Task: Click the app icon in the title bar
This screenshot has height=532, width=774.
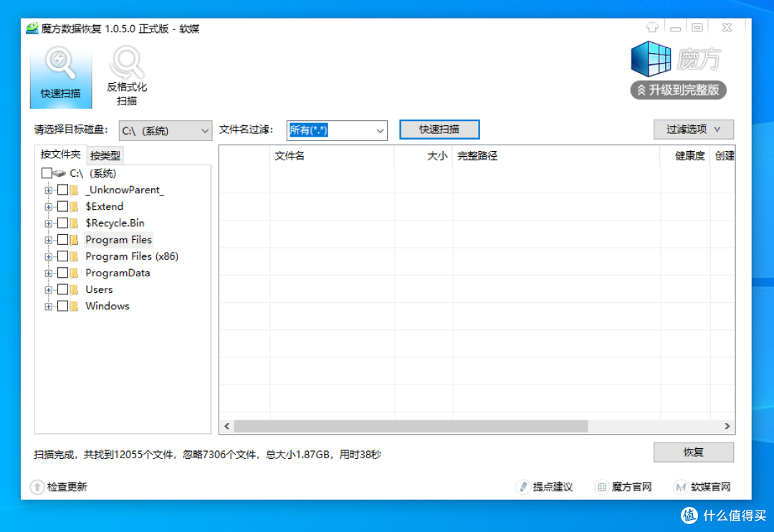Action: (32, 28)
